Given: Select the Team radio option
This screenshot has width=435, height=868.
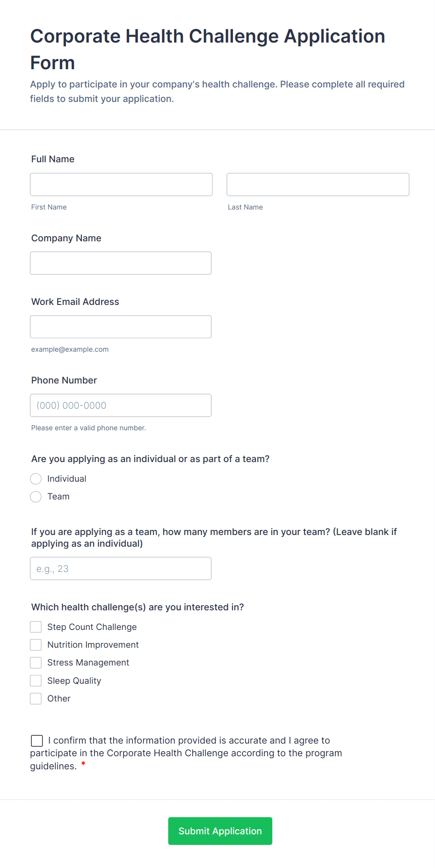Looking at the screenshot, I should (36, 496).
